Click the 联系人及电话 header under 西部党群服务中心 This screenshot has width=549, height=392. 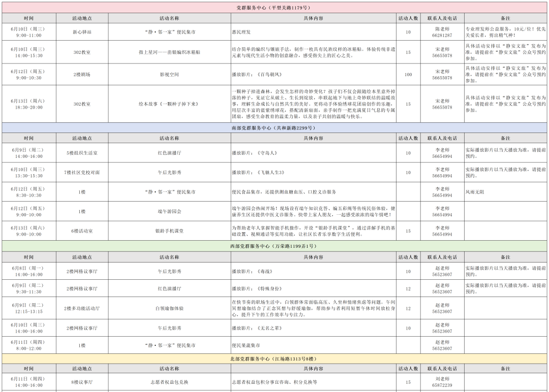[442, 257]
